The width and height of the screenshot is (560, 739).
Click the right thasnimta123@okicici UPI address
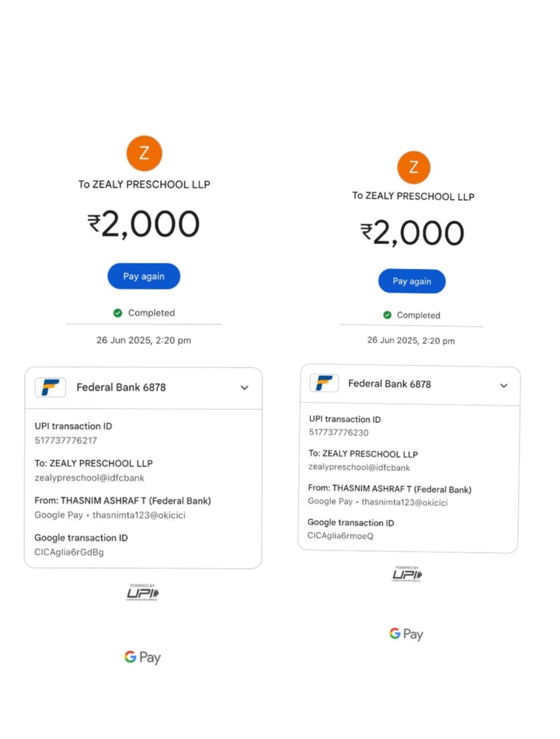tap(404, 502)
